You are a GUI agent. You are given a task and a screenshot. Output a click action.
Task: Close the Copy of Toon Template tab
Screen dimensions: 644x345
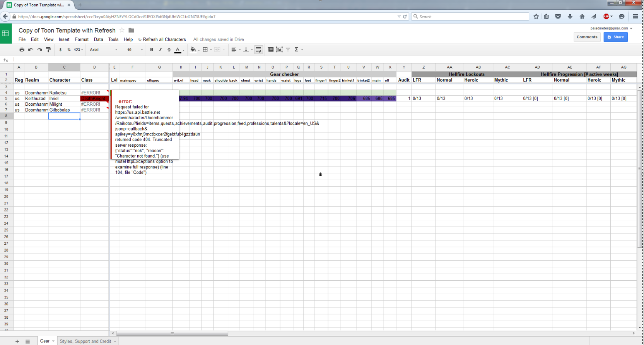(x=69, y=5)
